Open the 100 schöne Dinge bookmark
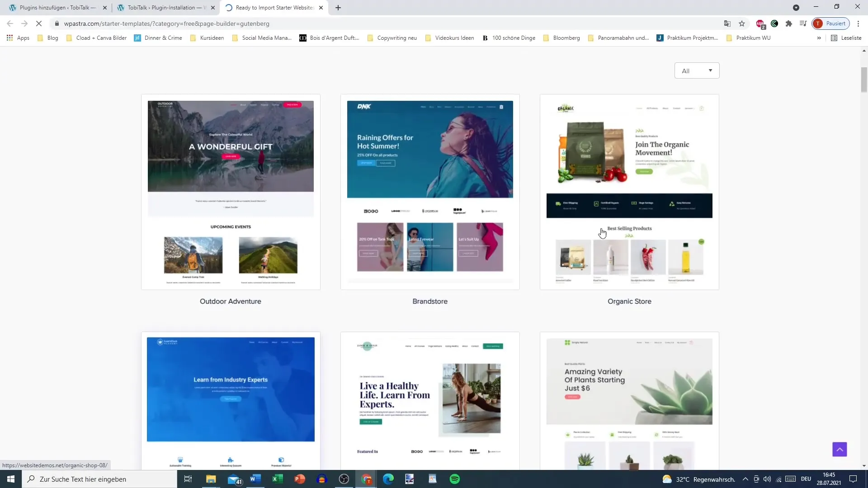868x488 pixels. (x=509, y=38)
